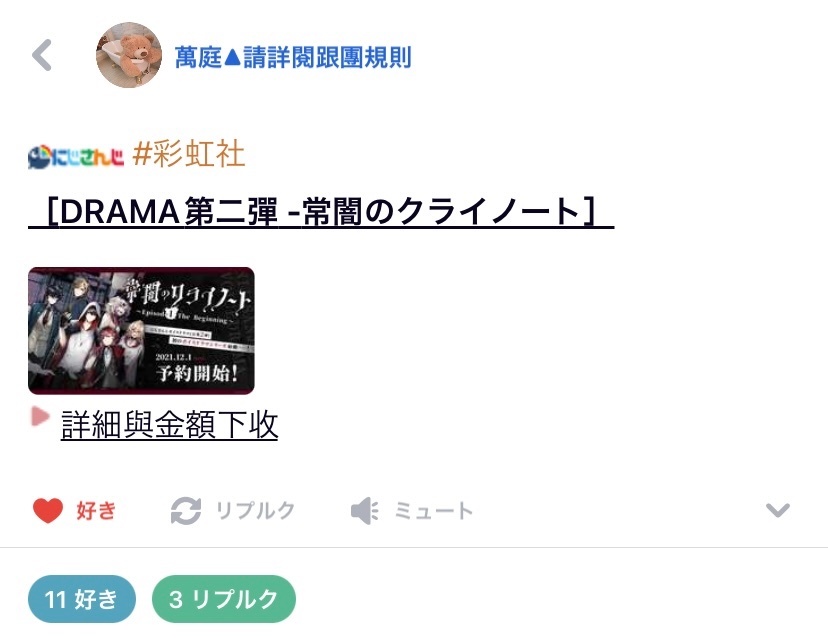
Task: Toggle the red heart like icon
Action: click(48, 510)
